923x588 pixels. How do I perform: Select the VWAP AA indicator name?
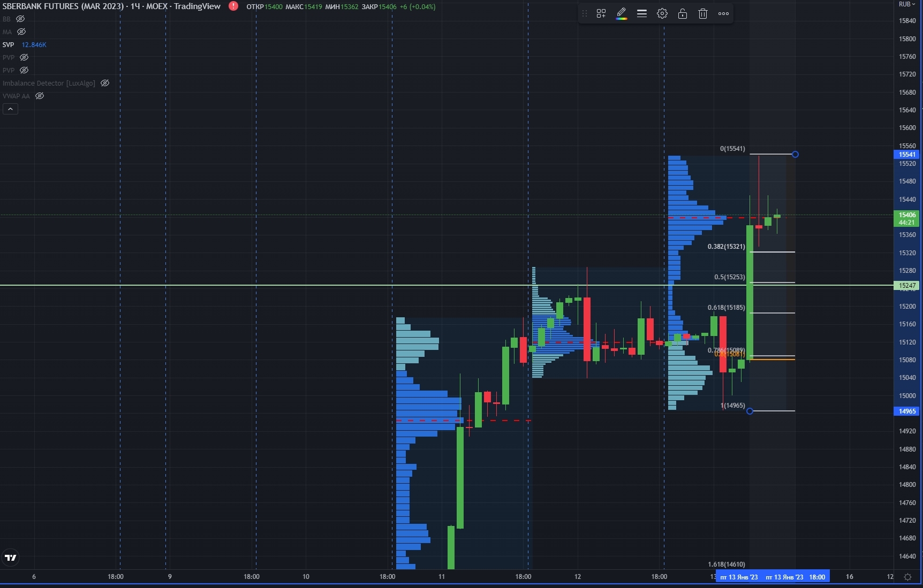[x=16, y=96]
